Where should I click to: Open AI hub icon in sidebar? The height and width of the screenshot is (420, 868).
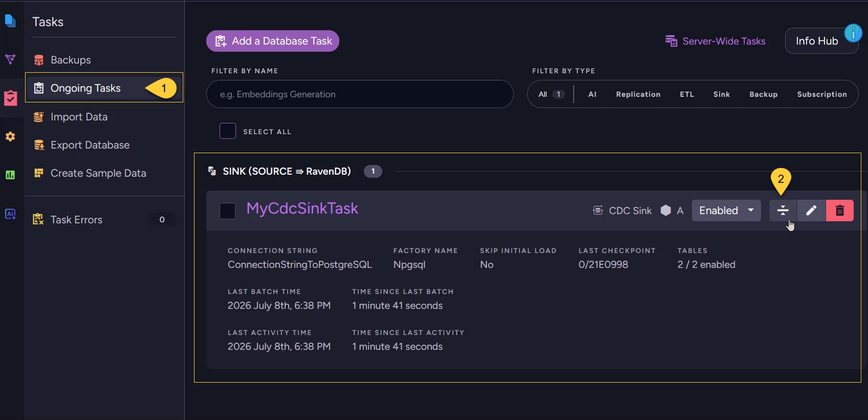click(x=10, y=214)
